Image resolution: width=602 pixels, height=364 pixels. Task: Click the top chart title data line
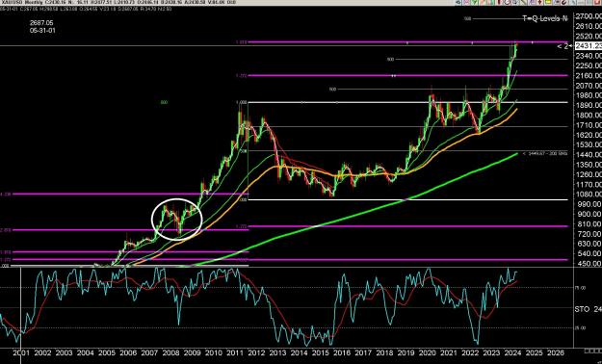tap(118, 2)
